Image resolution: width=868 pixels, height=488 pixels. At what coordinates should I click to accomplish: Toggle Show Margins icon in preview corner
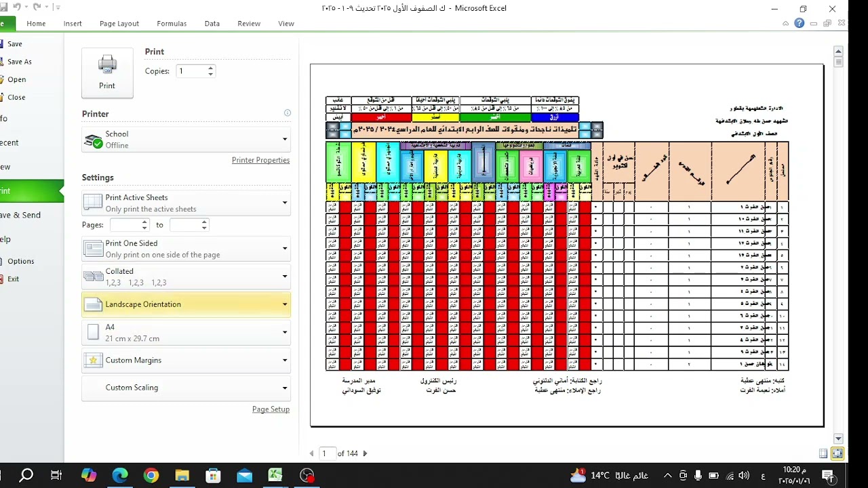coord(823,453)
